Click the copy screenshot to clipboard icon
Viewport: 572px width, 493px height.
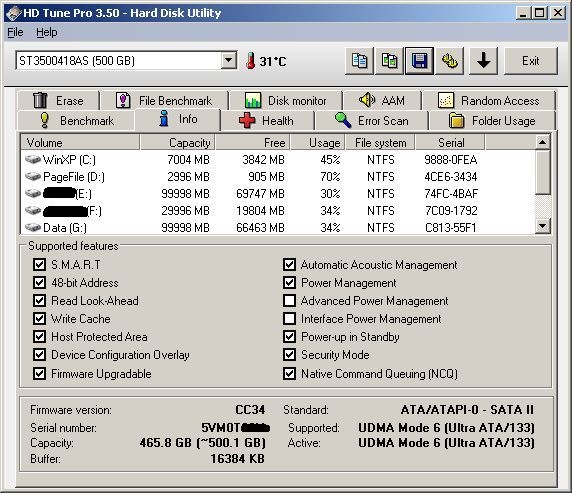pyautogui.click(x=389, y=61)
